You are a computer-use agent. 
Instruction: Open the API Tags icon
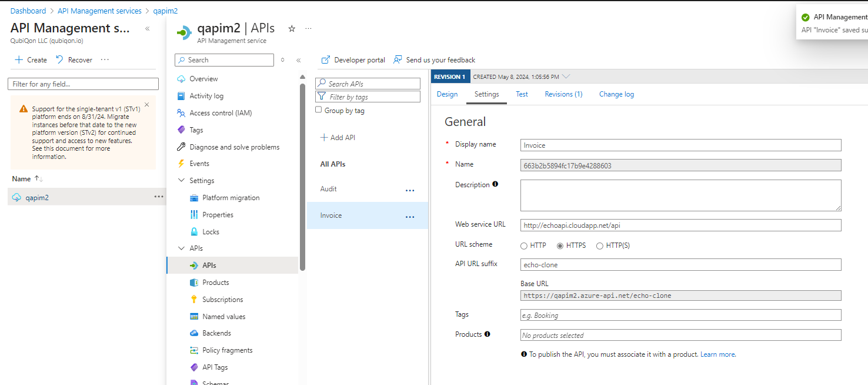click(194, 367)
